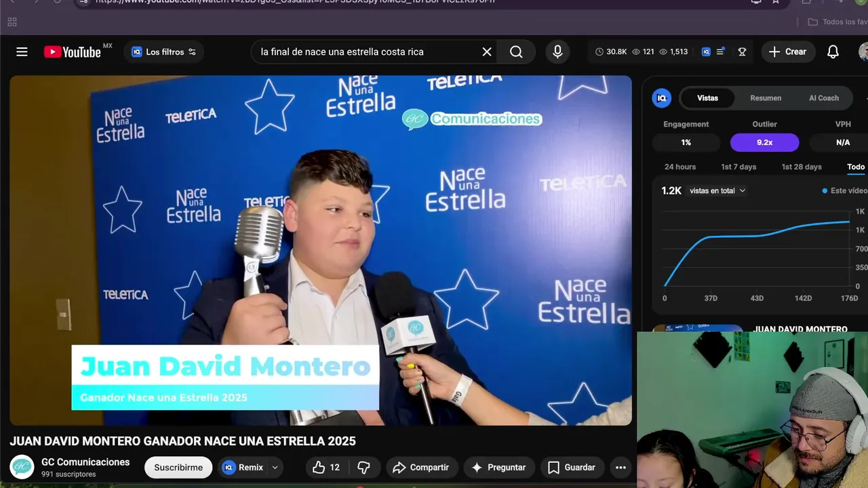Click the video title text
The width and height of the screenshot is (868, 488).
tap(182, 441)
